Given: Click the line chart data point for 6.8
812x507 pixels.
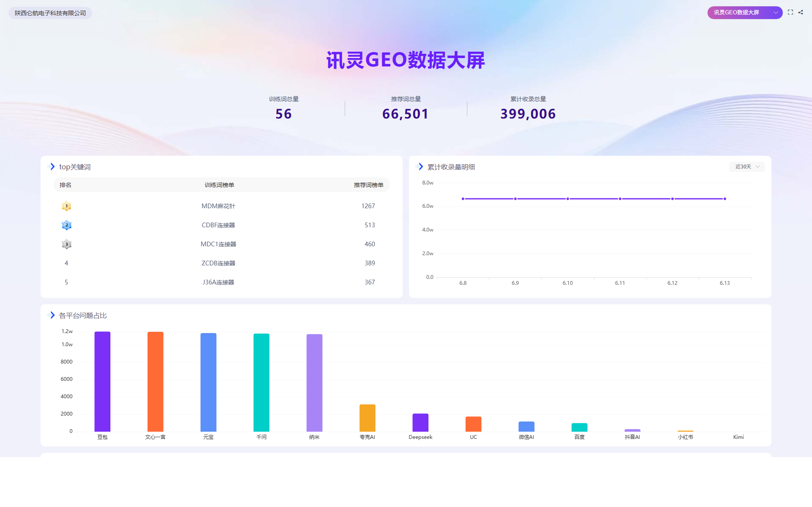Looking at the screenshot, I should pyautogui.click(x=463, y=199).
